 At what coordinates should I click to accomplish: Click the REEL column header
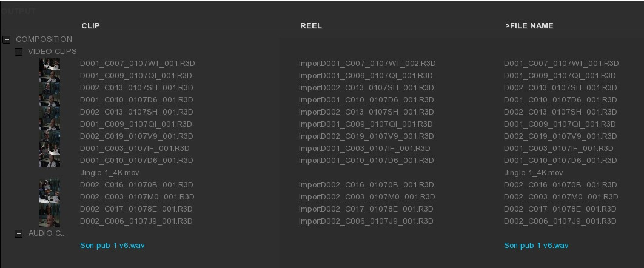click(x=311, y=26)
